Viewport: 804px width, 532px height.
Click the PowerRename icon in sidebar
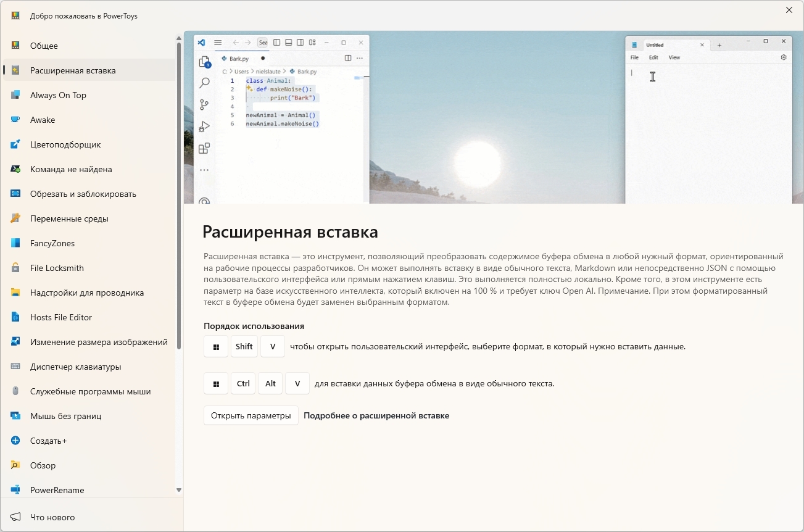click(x=16, y=490)
